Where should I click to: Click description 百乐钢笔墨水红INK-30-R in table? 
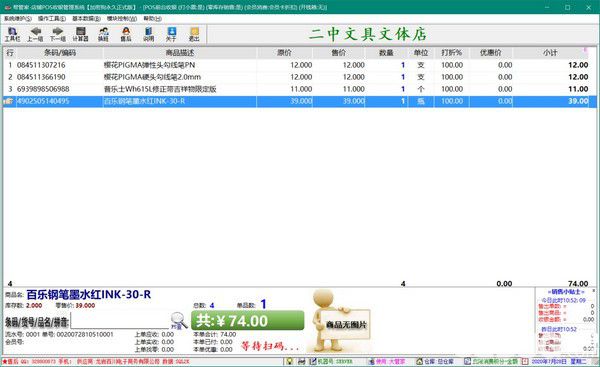(x=145, y=101)
